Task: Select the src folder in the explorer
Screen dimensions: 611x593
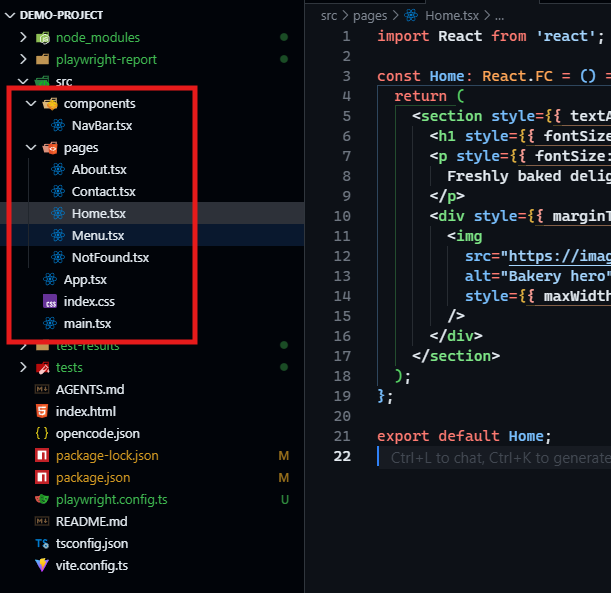Action: [x=64, y=81]
